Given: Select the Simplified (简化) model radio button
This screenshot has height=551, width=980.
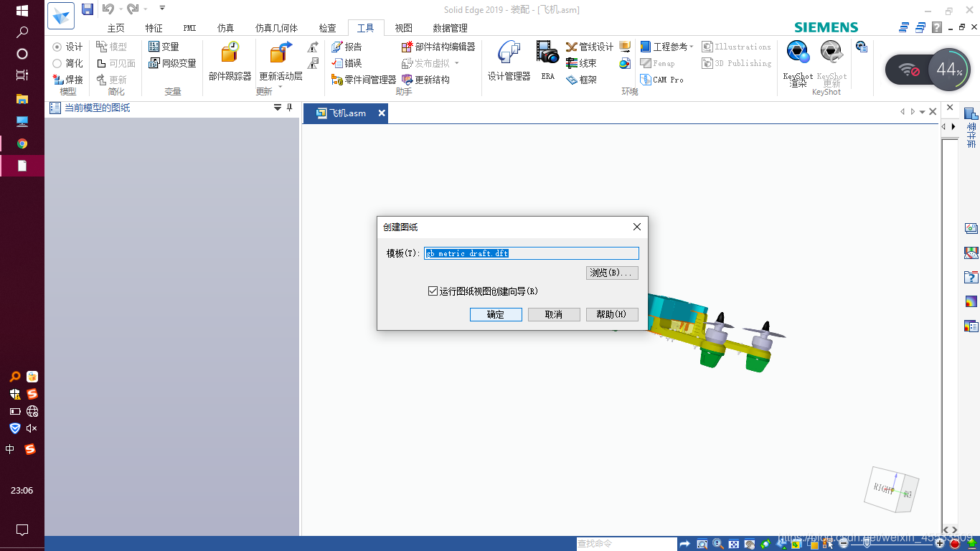Looking at the screenshot, I should [x=57, y=63].
